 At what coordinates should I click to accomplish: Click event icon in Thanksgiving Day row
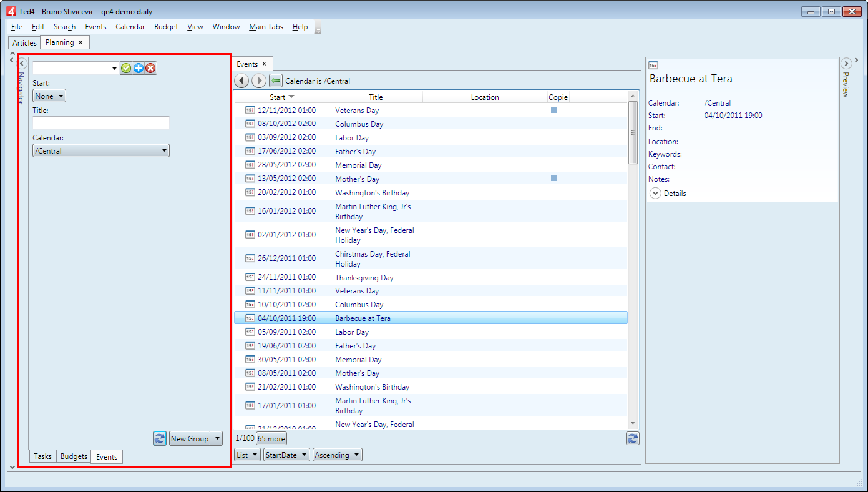coord(250,277)
